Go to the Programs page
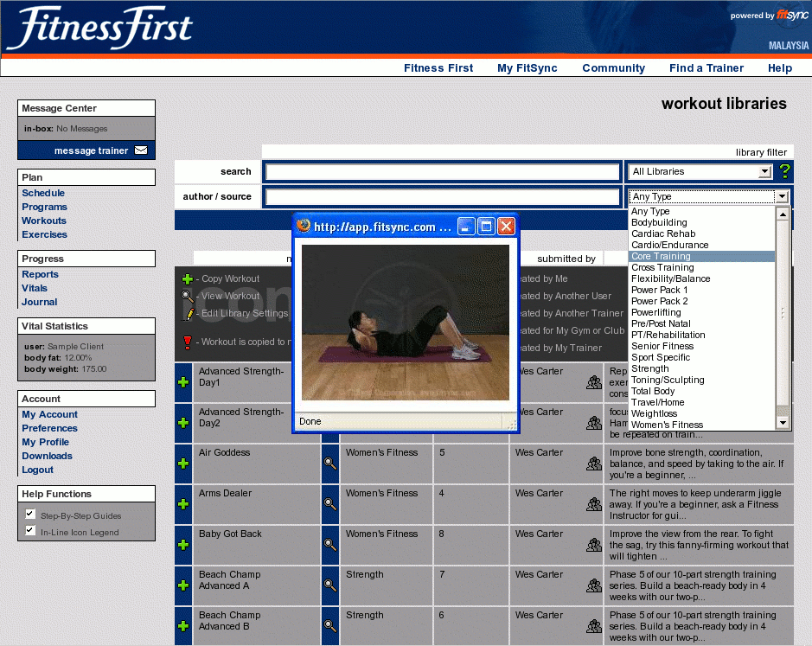This screenshot has height=646, width=812. (x=45, y=207)
